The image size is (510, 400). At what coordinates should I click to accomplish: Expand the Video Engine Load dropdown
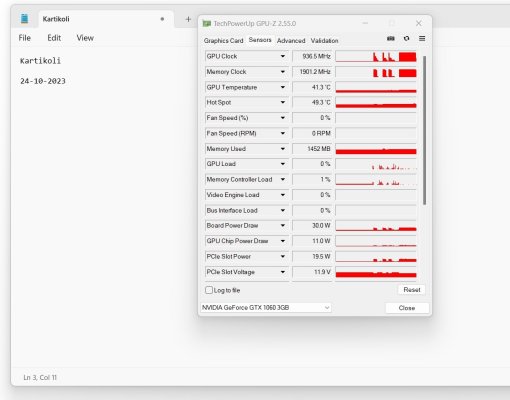click(283, 195)
